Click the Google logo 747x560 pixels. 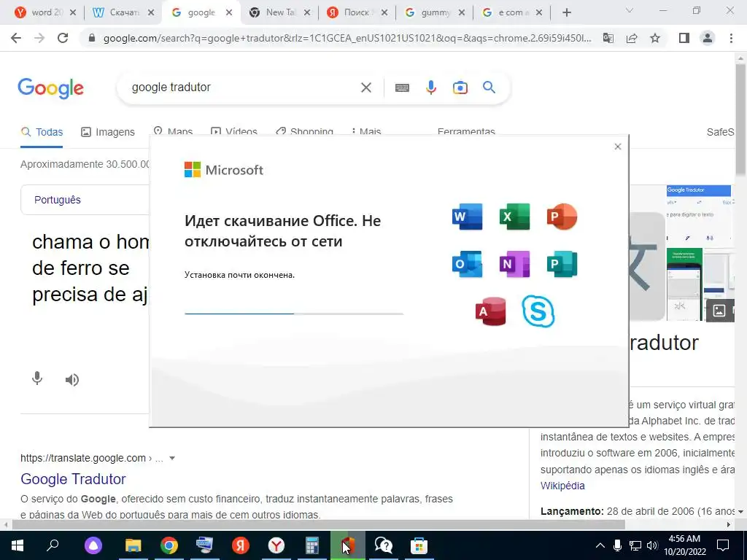coord(50,88)
